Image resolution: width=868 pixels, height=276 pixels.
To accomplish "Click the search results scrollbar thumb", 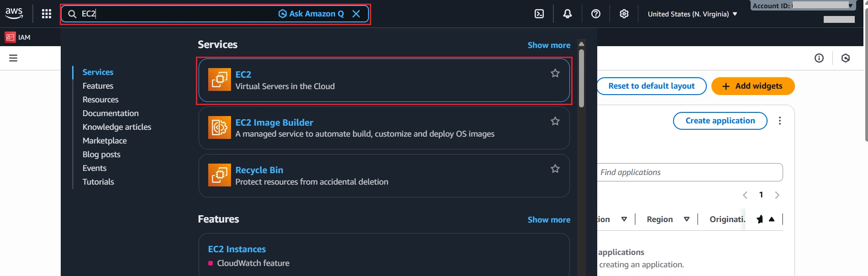I will [x=581, y=78].
